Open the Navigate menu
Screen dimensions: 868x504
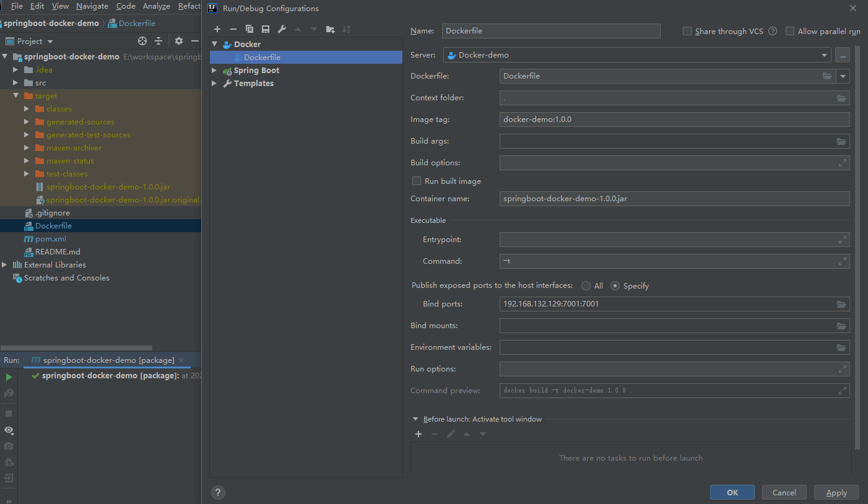point(92,6)
